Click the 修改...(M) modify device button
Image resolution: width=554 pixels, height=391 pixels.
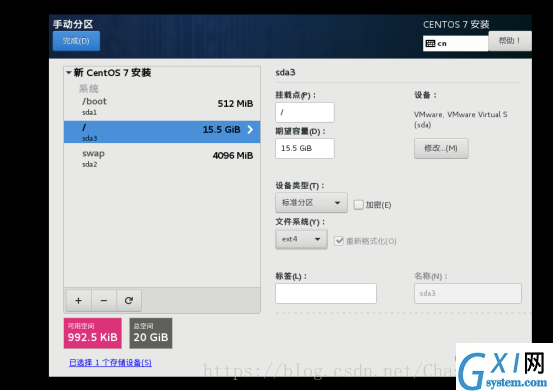point(441,148)
